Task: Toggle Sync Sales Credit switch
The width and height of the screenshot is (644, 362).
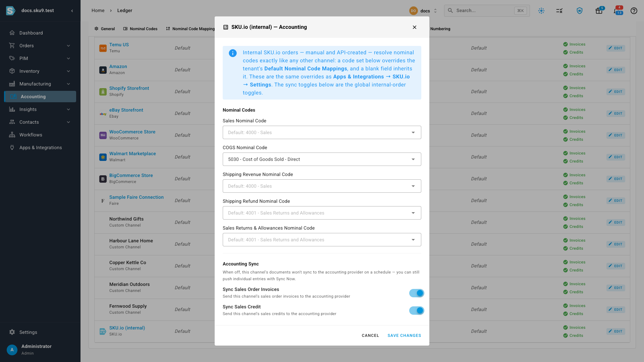Action: pyautogui.click(x=417, y=311)
